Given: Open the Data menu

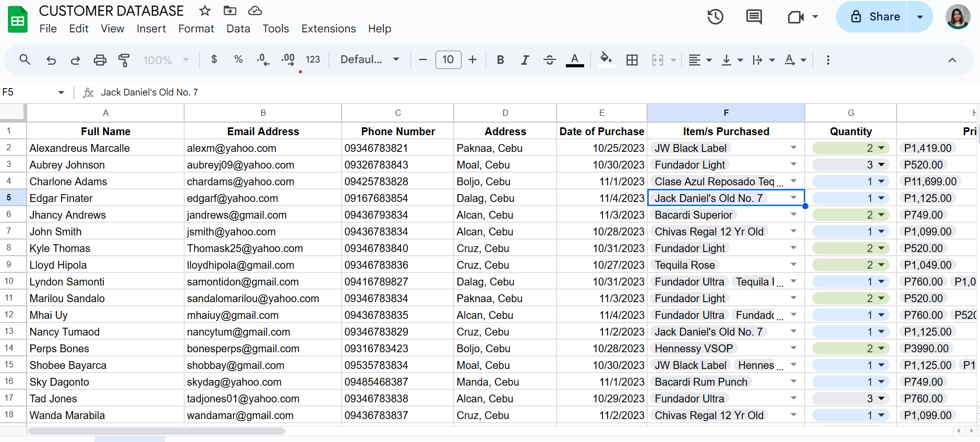Looking at the screenshot, I should 238,29.
